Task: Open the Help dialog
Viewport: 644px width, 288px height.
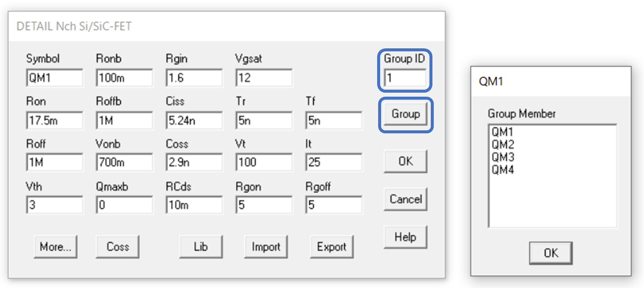Action: point(405,237)
